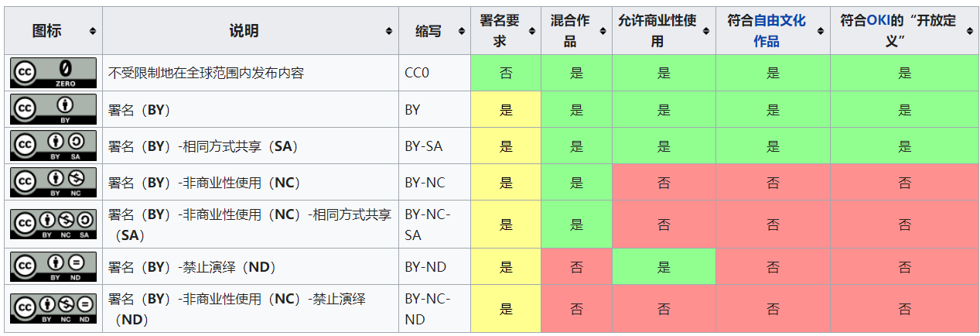Sort by 署名要求 column arrows

pyautogui.click(x=531, y=31)
